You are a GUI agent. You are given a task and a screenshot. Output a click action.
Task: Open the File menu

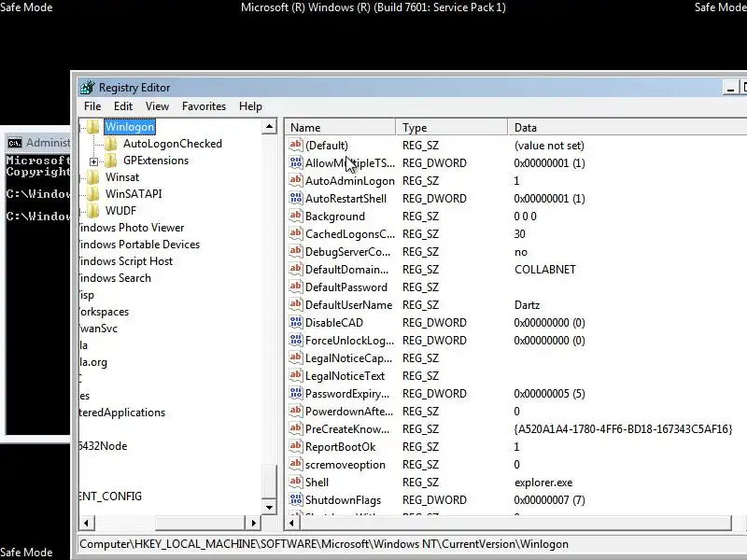pyautogui.click(x=92, y=106)
